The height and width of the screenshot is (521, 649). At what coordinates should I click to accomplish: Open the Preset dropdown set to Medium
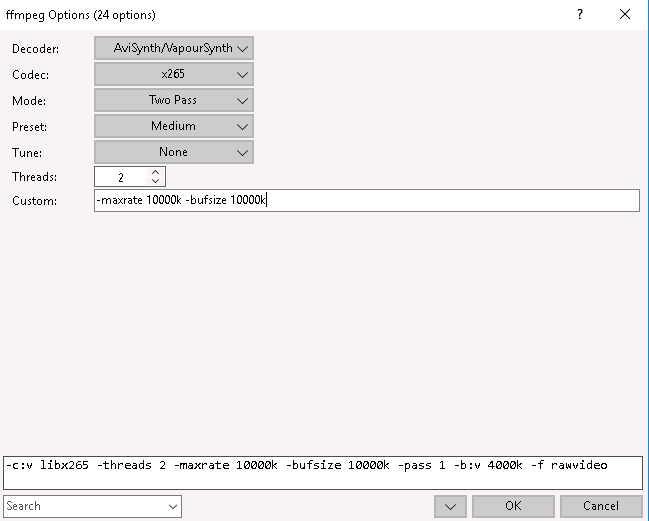coord(174,126)
